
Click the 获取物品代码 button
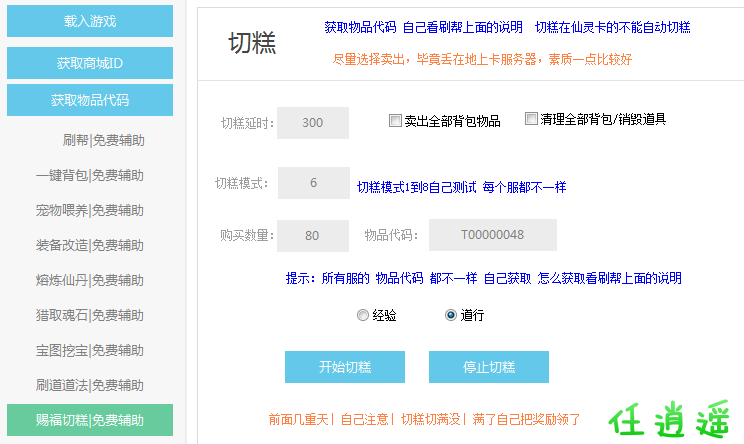(x=89, y=100)
